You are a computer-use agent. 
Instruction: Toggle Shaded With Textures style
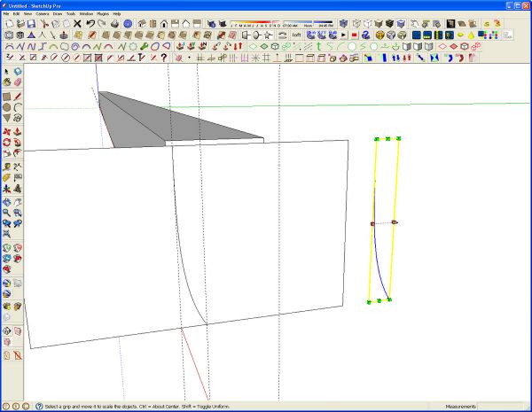[389, 24]
